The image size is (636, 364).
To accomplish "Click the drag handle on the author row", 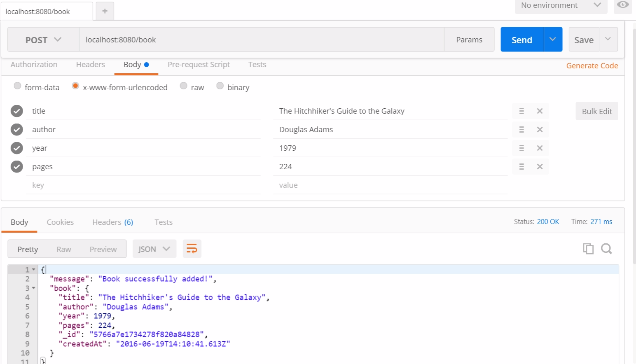I will [521, 130].
